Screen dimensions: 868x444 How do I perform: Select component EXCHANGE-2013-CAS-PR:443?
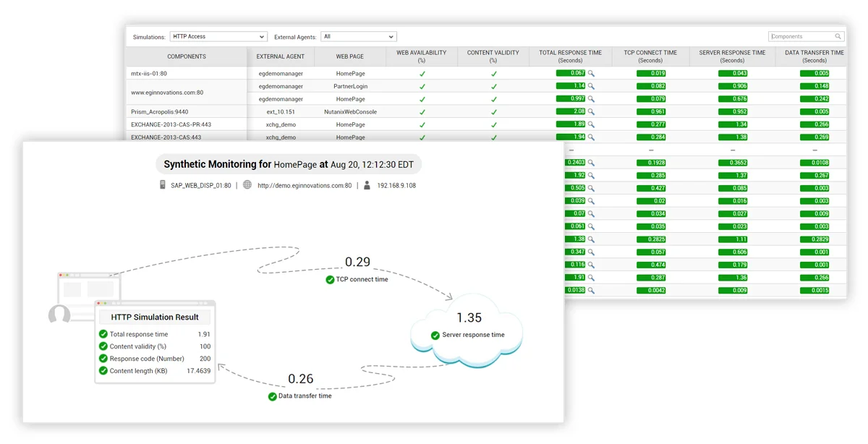[x=171, y=124]
